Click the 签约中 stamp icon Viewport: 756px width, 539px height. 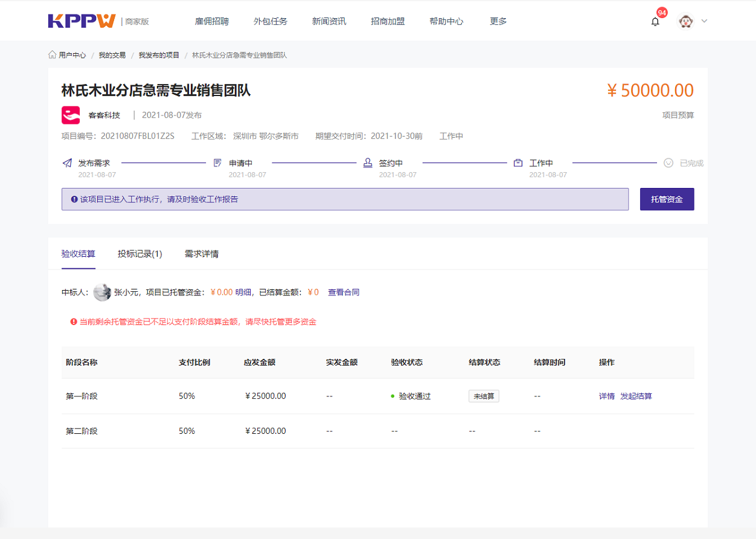point(368,163)
